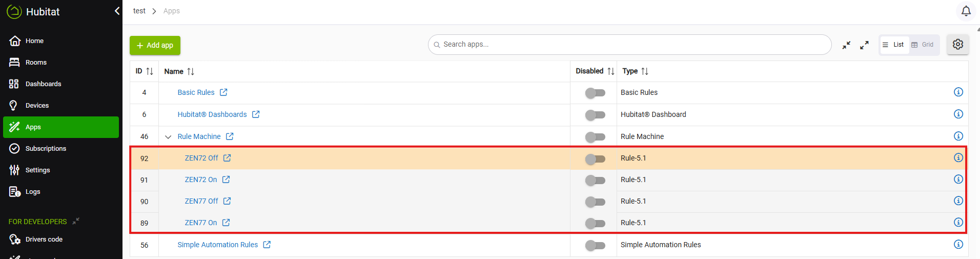Click the Add app button

tap(155, 45)
